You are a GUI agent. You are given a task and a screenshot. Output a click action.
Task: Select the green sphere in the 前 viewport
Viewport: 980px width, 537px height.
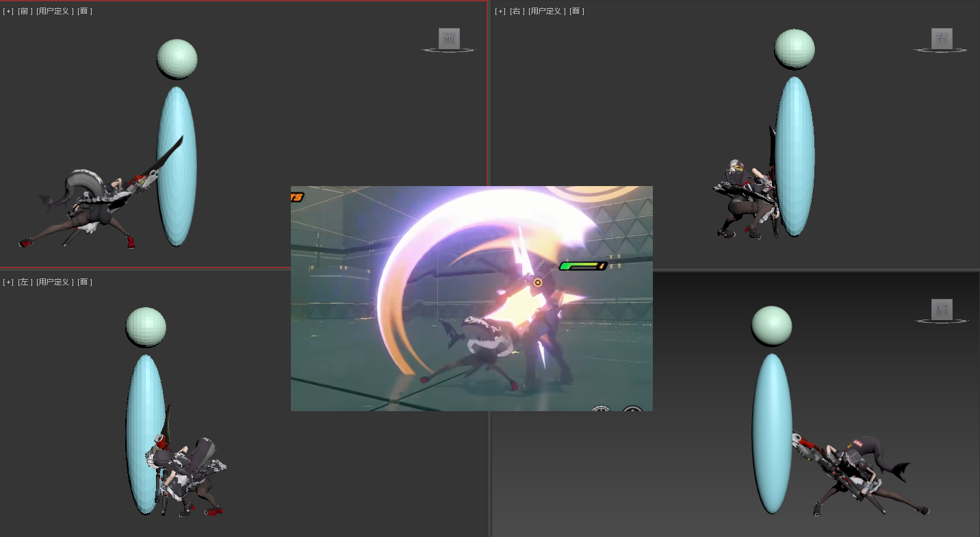pyautogui.click(x=177, y=59)
